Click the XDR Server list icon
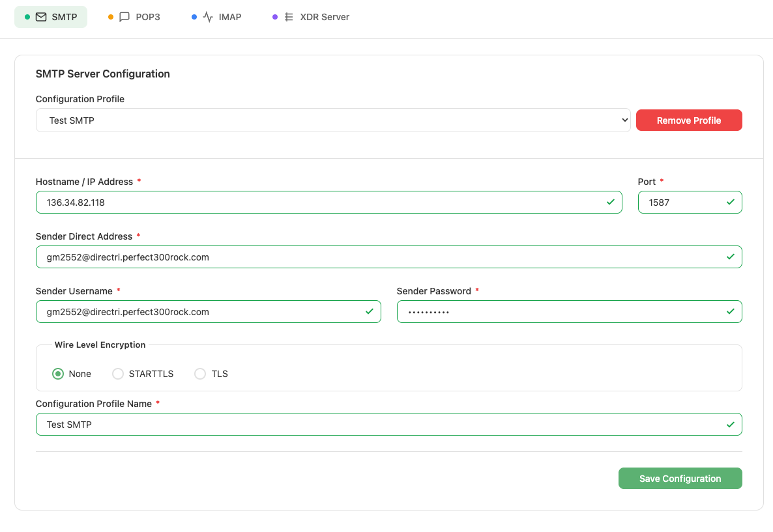773x532 pixels. (289, 17)
